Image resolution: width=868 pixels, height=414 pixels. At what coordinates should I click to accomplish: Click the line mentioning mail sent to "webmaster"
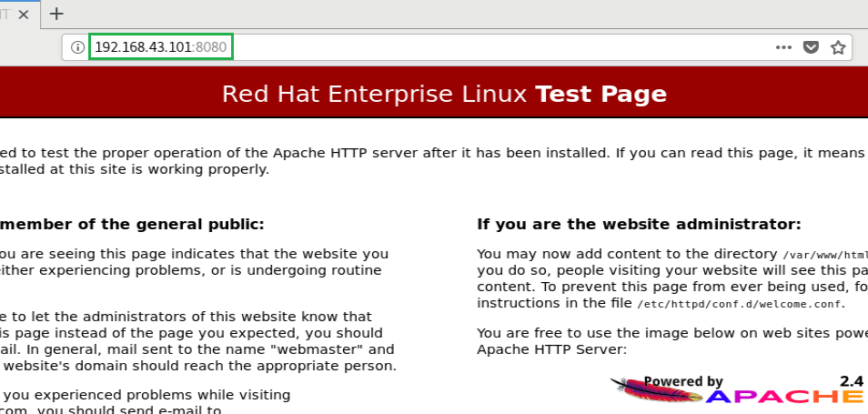coord(197,349)
